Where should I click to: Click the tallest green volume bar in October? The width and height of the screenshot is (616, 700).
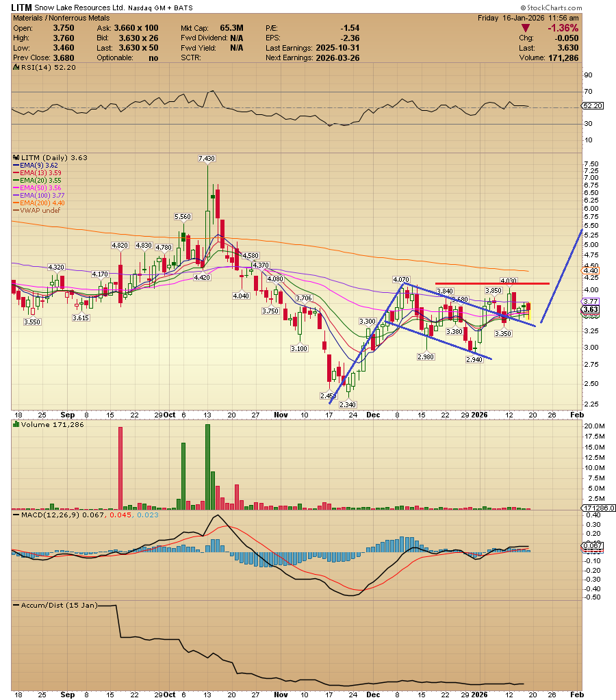coord(207,467)
